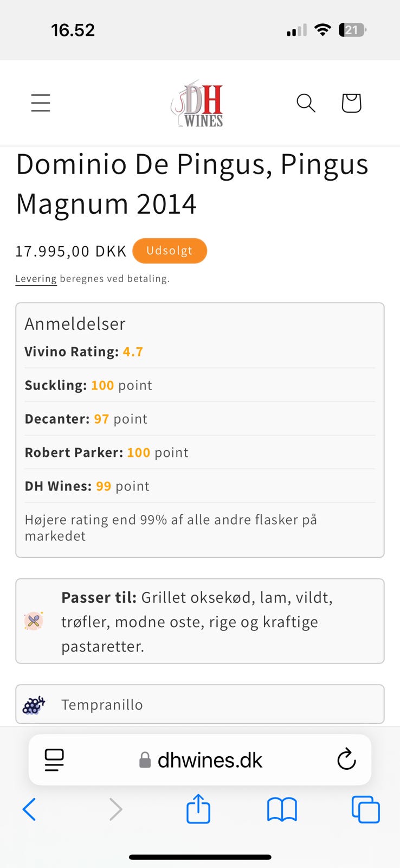Viewport: 400px width, 868px height.
Task: Open Safari bookmarks icon
Action: pos(282,809)
